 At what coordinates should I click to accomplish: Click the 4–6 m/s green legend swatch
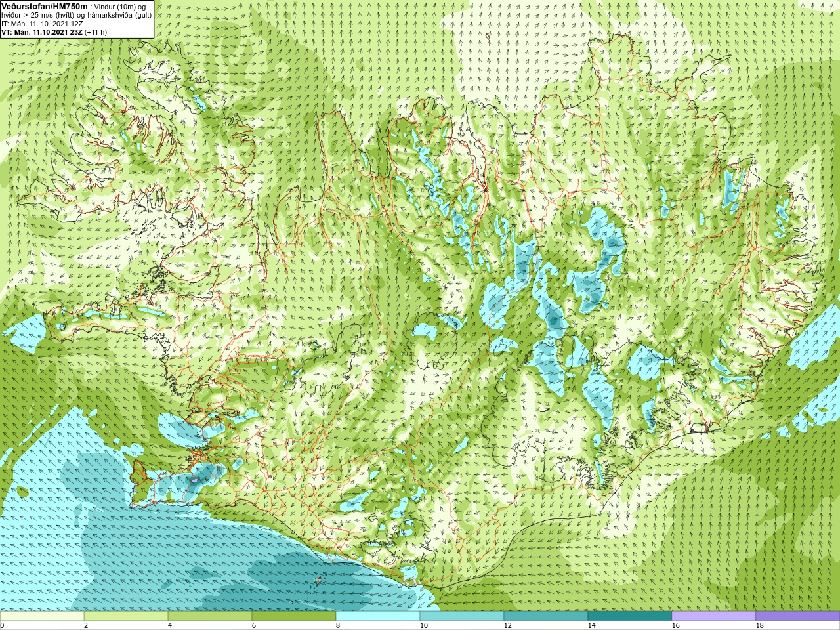click(210, 616)
